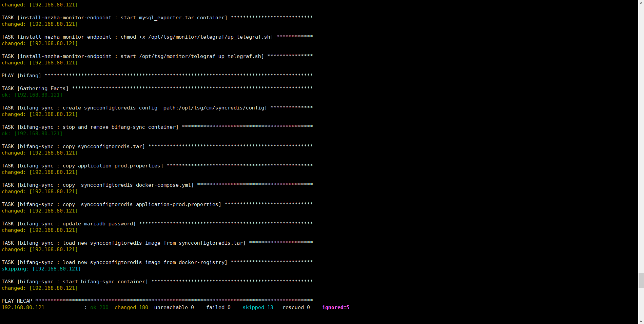The height and width of the screenshot is (324, 644).
Task: Click the pink ignored=5 result
Action: (335, 307)
